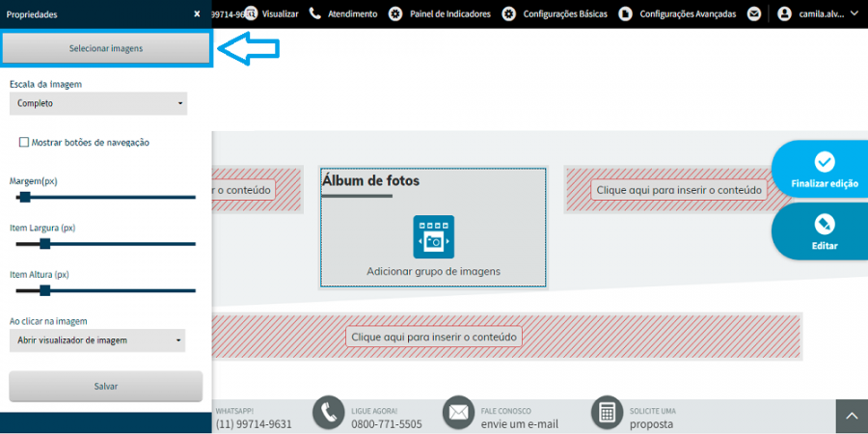Viewport: 868px width, 434px height.
Task: Click the Margem(px) slider handle
Action: 24,197
